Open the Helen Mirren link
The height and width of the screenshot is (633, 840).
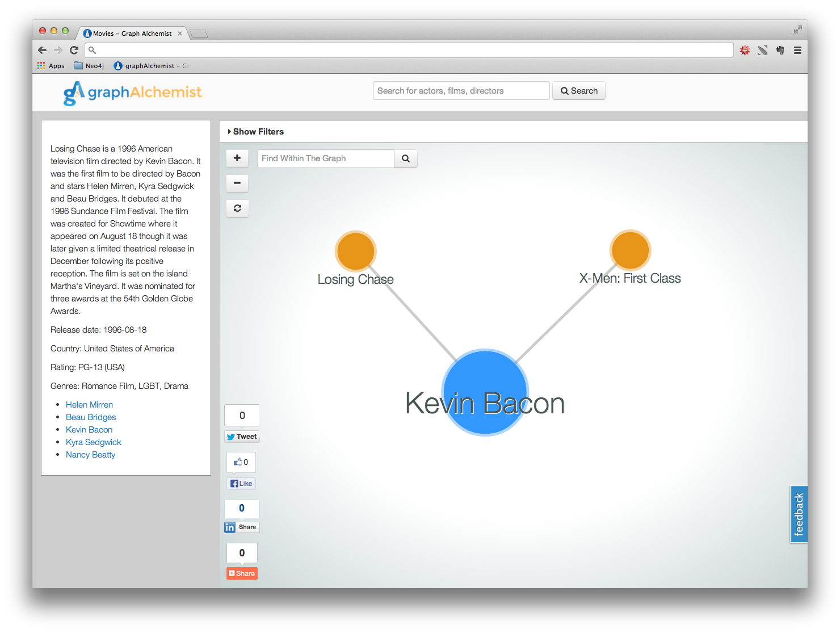point(89,405)
